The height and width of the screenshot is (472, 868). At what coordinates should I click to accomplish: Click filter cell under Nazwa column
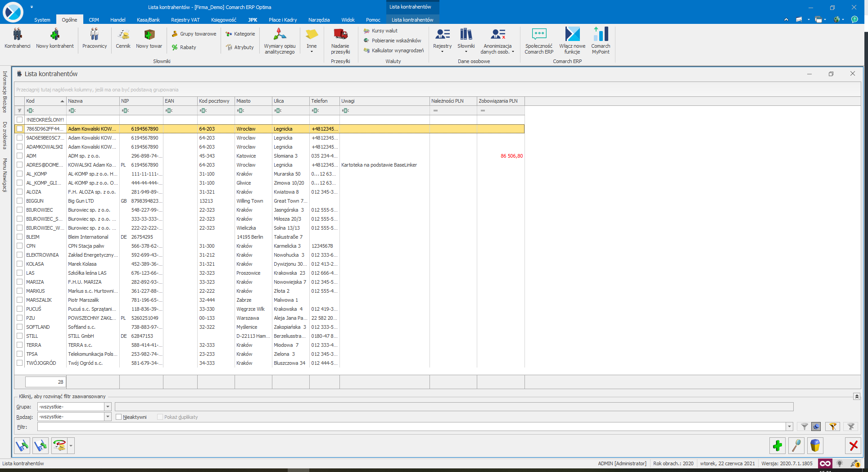(x=93, y=110)
